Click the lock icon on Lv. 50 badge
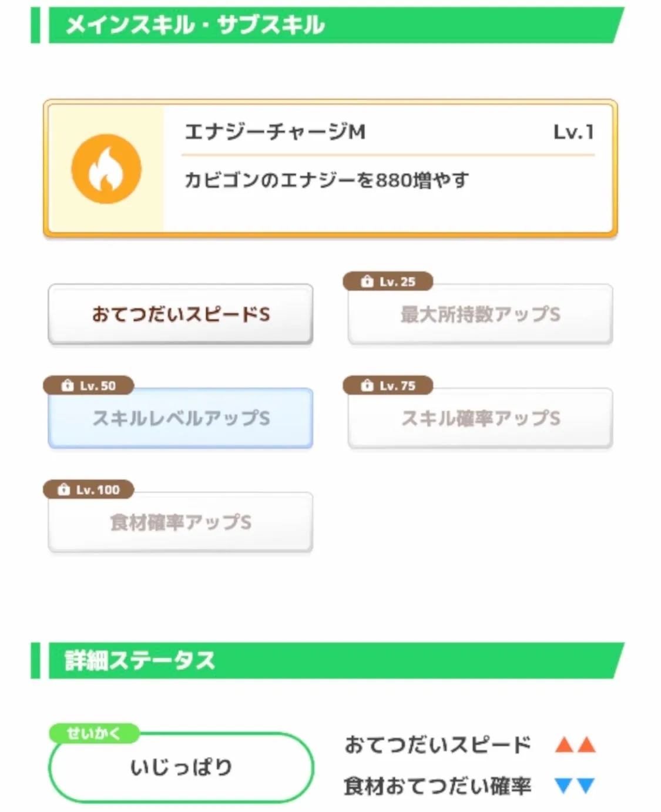The width and height of the screenshot is (661, 812). [x=68, y=385]
